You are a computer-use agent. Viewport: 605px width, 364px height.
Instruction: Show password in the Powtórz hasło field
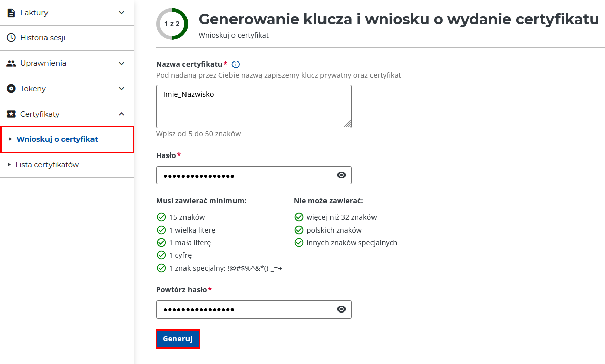pyautogui.click(x=341, y=309)
